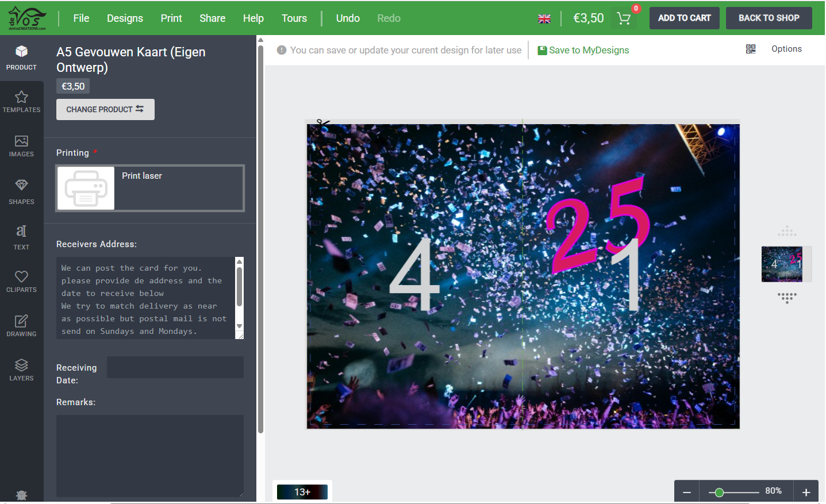826x504 pixels.
Task: Open the Layers panel
Action: point(21,370)
